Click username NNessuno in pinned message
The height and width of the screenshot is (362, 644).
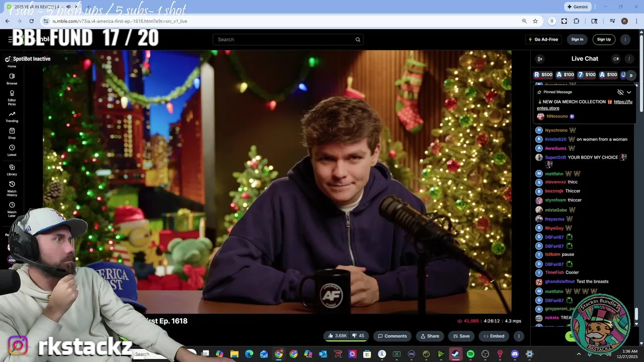557,116
